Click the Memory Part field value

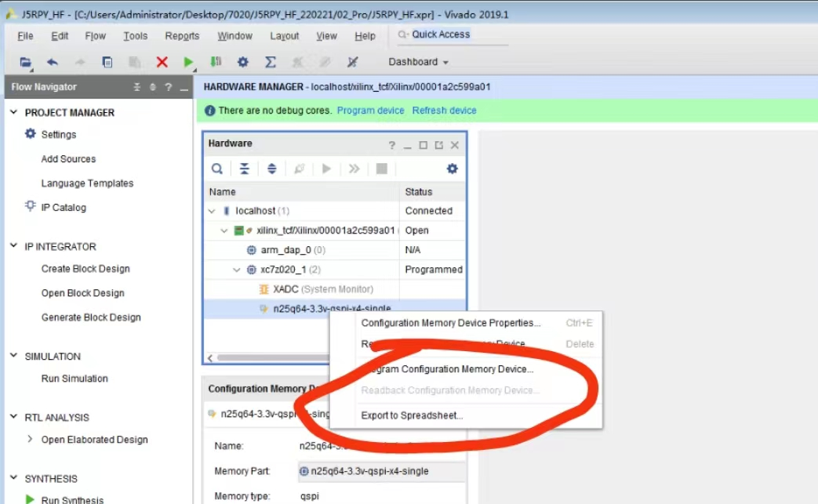[381, 471]
